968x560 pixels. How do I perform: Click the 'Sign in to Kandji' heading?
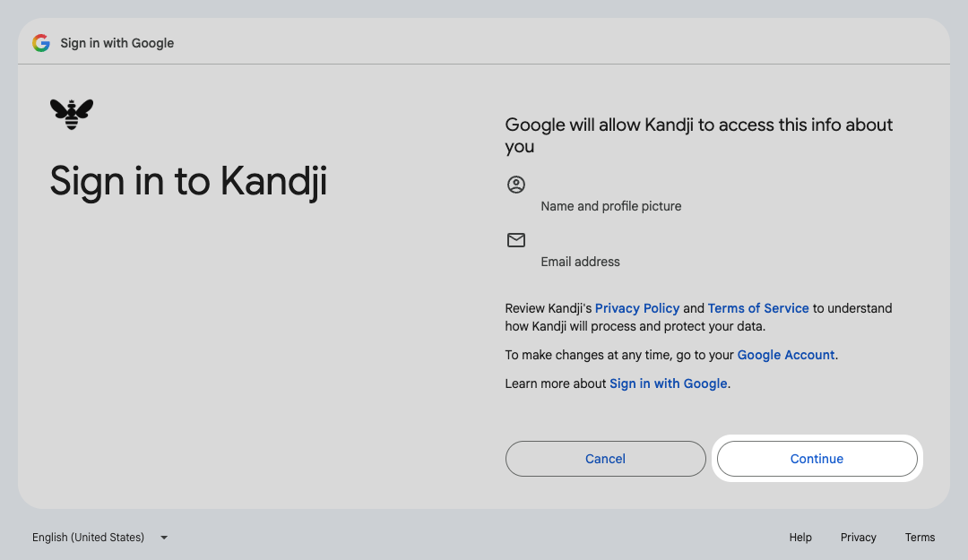pyautogui.click(x=188, y=182)
